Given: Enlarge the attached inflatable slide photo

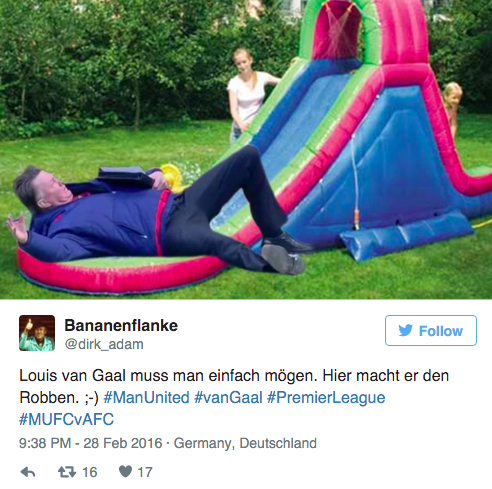Looking at the screenshot, I should [246, 149].
